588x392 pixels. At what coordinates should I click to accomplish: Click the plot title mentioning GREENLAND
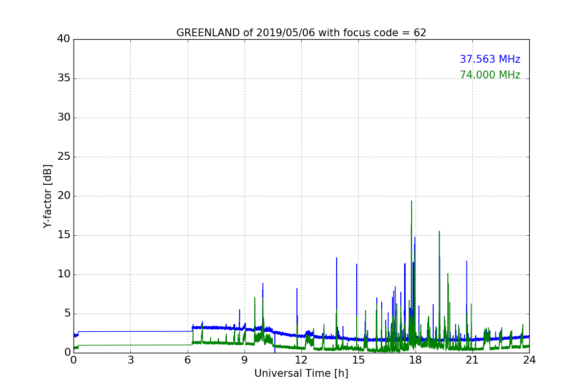(301, 33)
